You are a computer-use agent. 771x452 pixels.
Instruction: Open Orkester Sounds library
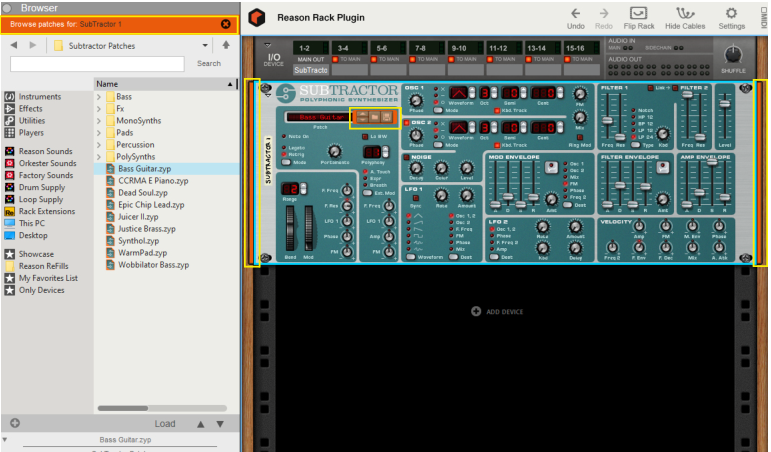pos(47,163)
